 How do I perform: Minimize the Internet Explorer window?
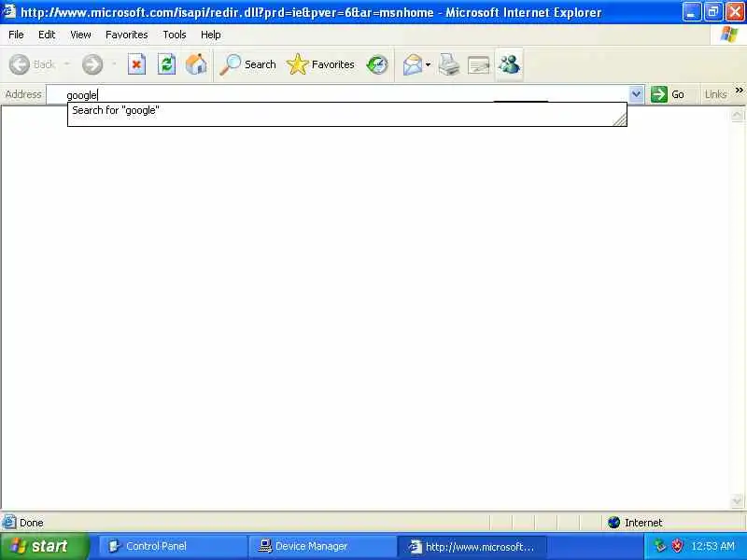pos(691,12)
